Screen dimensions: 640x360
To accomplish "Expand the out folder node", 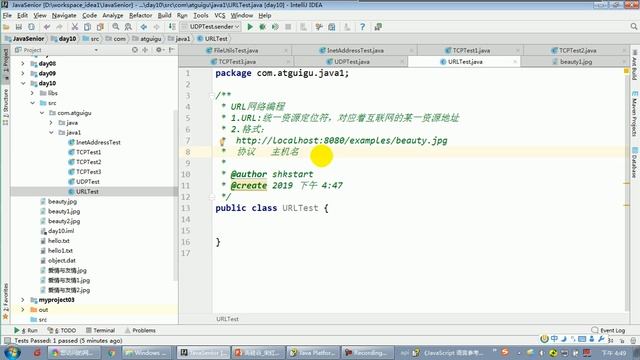I will (x=23, y=310).
